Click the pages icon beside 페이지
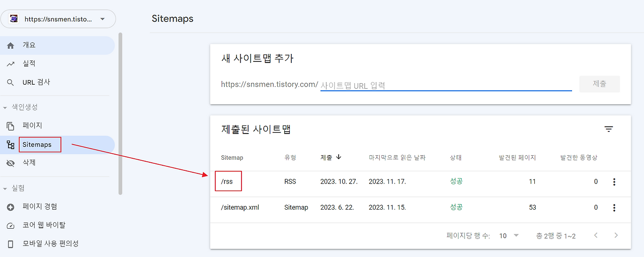The width and height of the screenshot is (644, 257). [x=11, y=126]
